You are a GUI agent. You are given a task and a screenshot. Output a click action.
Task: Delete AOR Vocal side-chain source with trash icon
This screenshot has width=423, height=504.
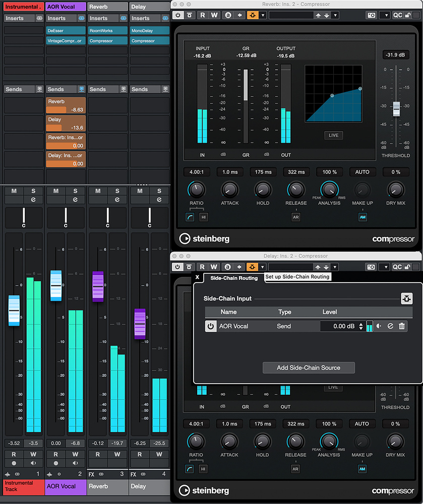click(x=402, y=326)
